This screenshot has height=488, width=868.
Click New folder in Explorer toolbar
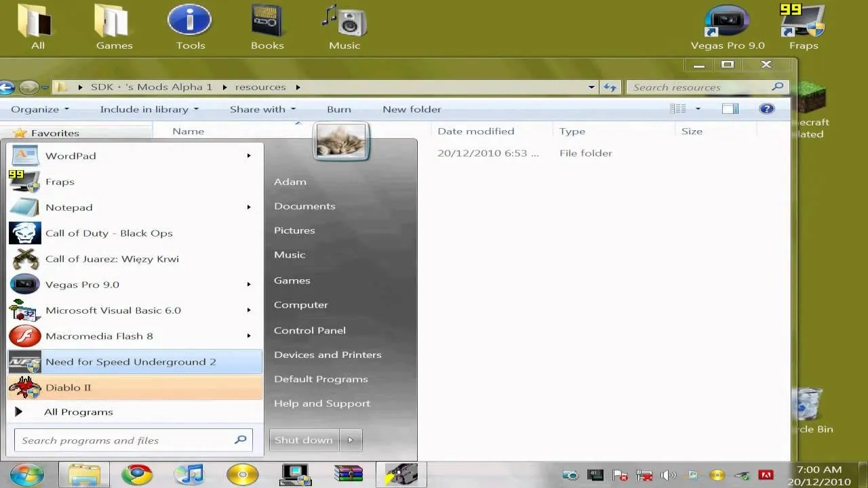pos(412,109)
